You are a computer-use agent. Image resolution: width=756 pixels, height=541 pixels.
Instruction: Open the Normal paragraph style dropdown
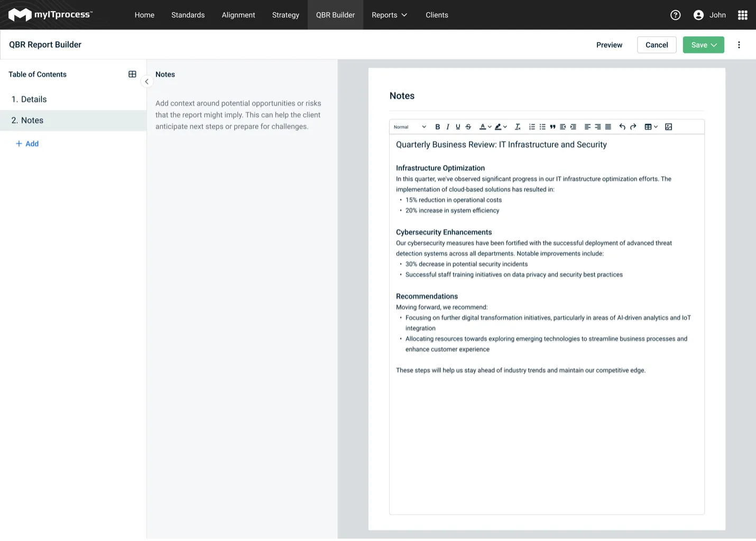tap(410, 127)
